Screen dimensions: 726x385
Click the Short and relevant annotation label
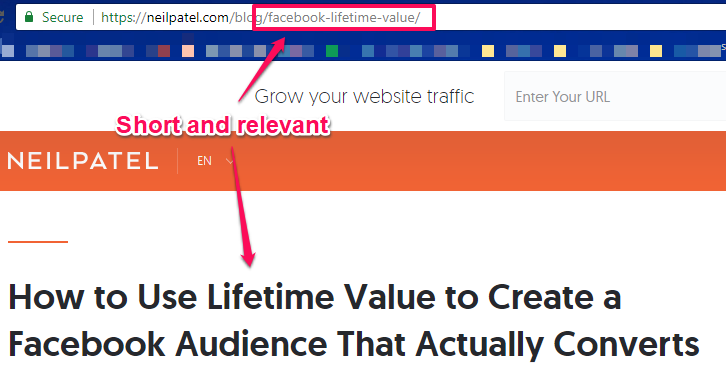pyautogui.click(x=223, y=125)
